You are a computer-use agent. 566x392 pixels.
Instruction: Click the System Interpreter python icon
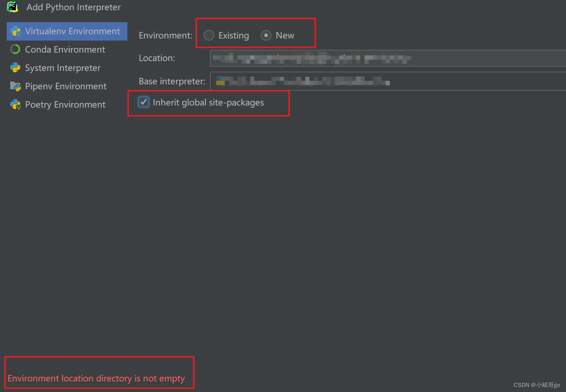coord(15,68)
